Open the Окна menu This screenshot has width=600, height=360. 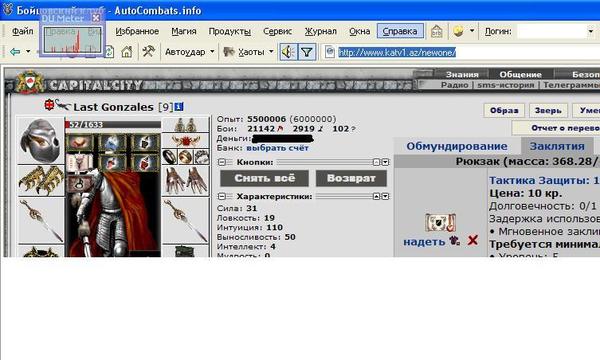click(x=359, y=31)
